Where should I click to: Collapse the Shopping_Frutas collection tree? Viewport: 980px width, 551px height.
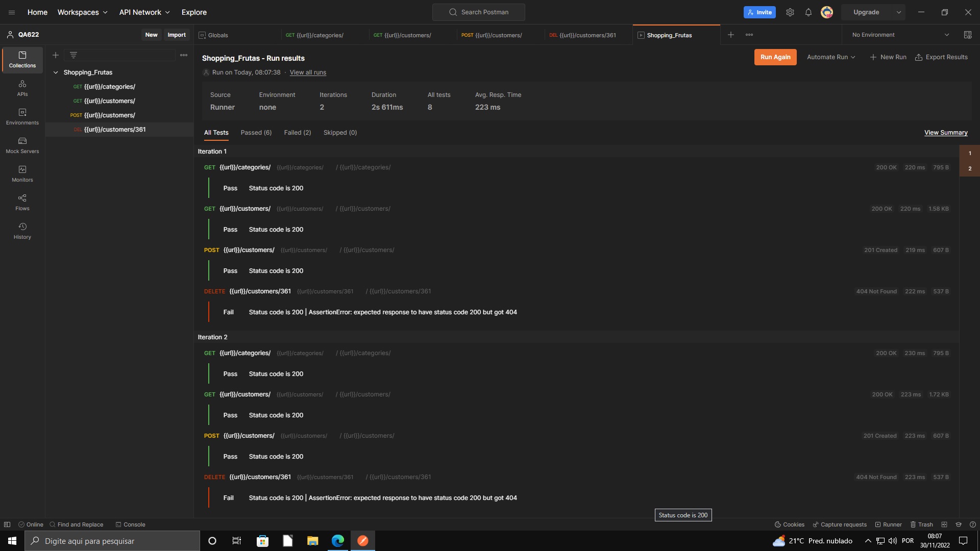(56, 72)
